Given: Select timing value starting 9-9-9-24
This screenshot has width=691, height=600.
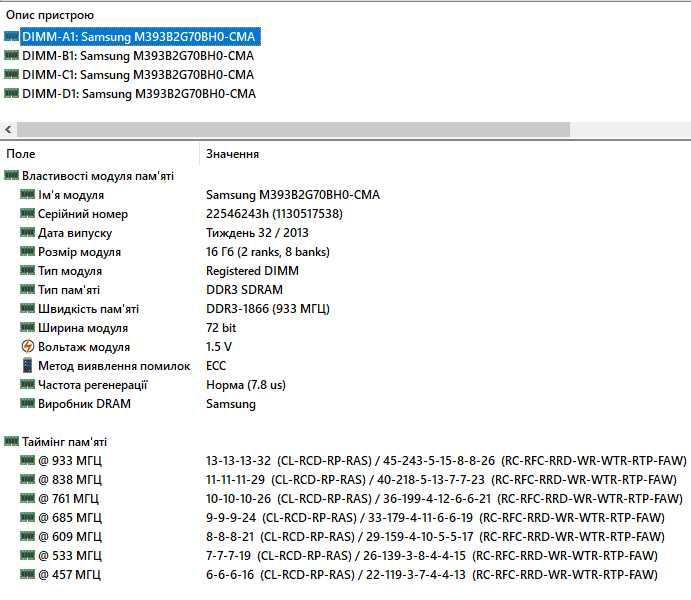Looking at the screenshot, I should [435, 518].
